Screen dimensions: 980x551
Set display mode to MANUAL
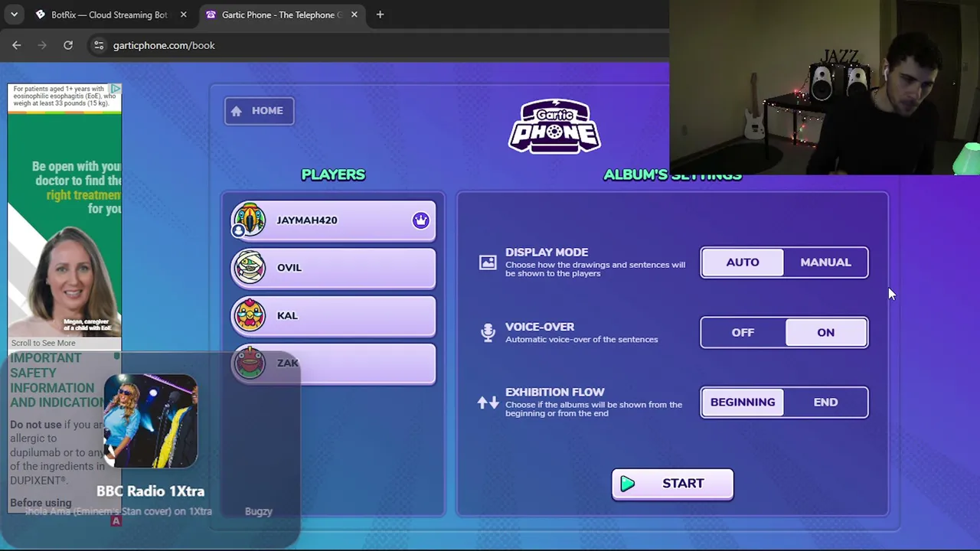825,262
